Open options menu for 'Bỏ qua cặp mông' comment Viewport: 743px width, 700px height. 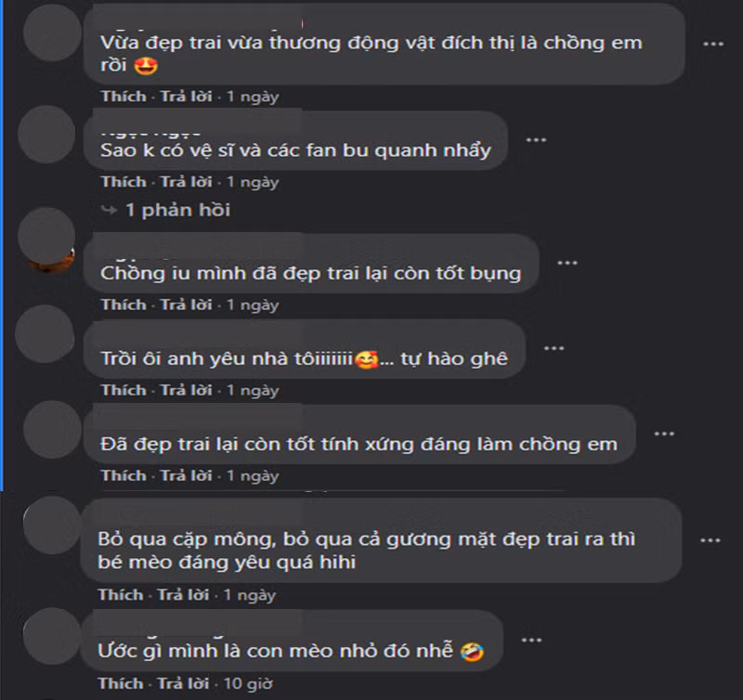point(710,540)
